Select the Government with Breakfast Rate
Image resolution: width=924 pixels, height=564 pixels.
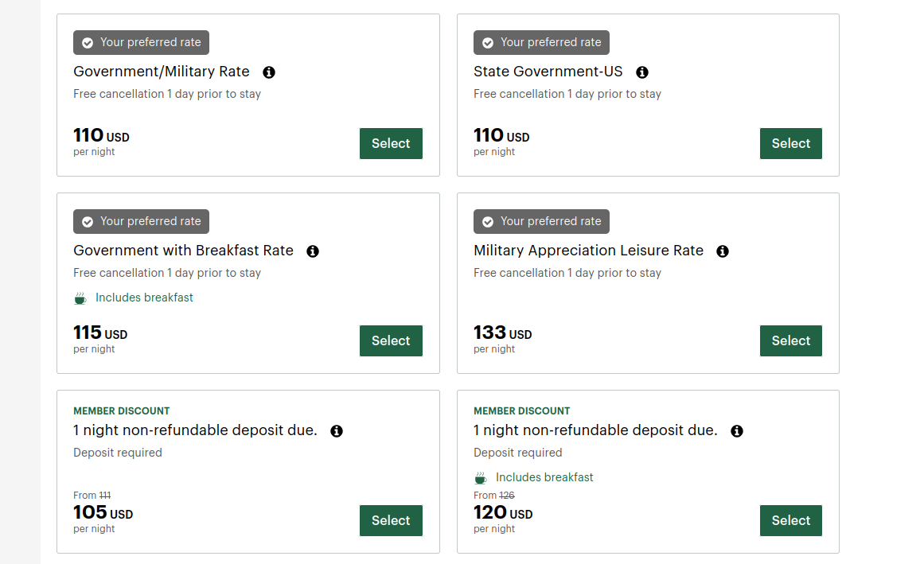(x=391, y=341)
